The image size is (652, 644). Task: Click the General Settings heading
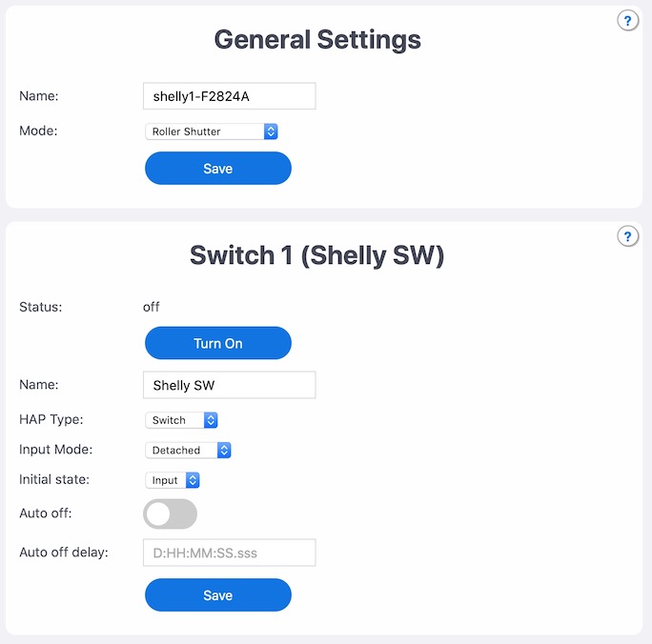click(x=317, y=40)
